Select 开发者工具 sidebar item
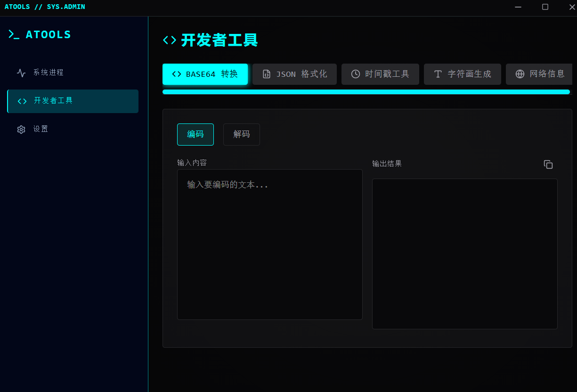 coord(73,101)
